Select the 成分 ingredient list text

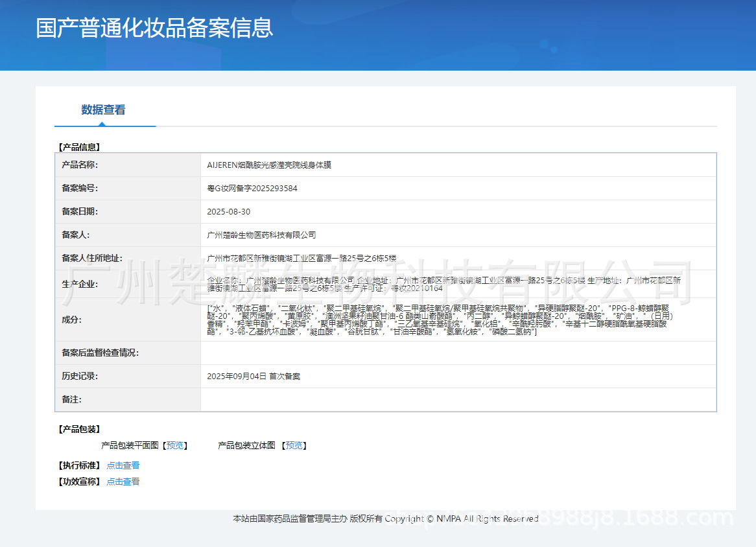[x=440, y=320]
